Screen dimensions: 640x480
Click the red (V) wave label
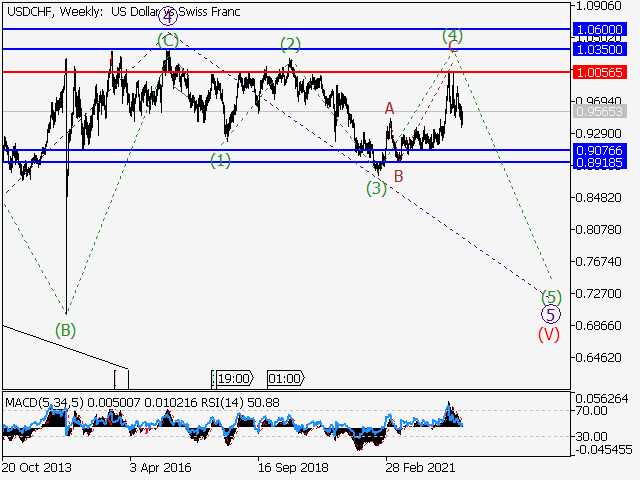[x=549, y=334]
